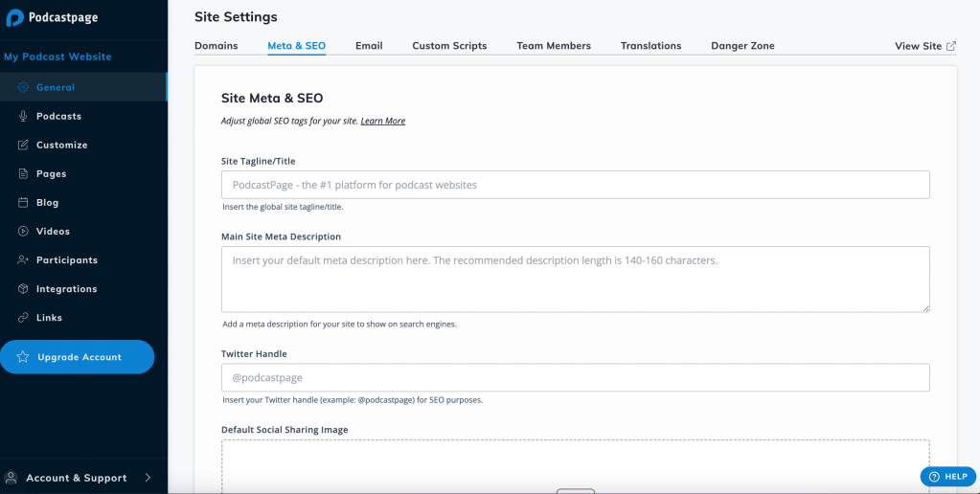Click the textarea resize handle corner
The image size is (980, 494).
pyautogui.click(x=925, y=308)
